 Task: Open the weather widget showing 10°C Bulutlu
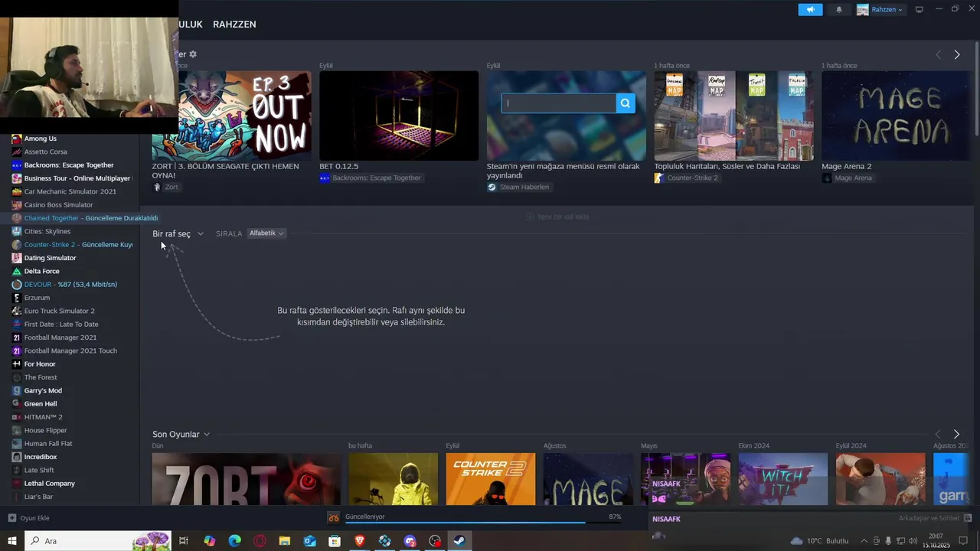pyautogui.click(x=820, y=541)
